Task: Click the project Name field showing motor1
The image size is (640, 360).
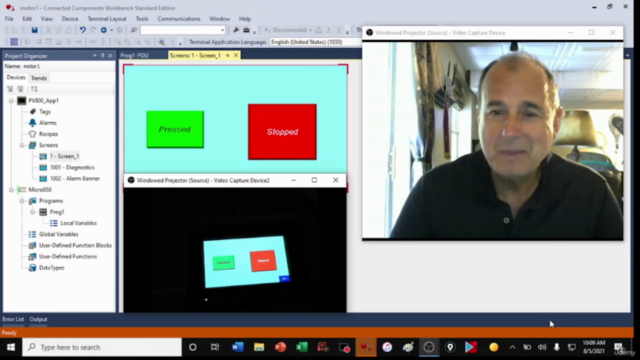Action: 68,66
